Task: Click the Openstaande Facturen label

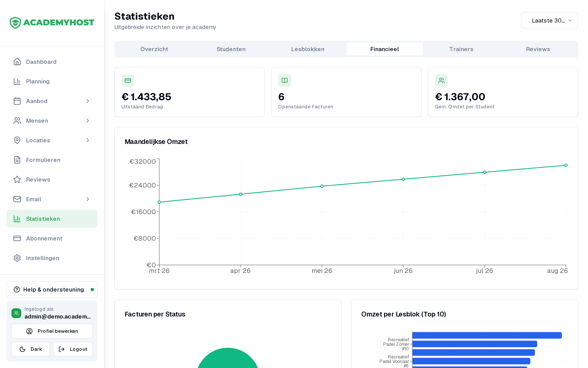Action: [305, 107]
